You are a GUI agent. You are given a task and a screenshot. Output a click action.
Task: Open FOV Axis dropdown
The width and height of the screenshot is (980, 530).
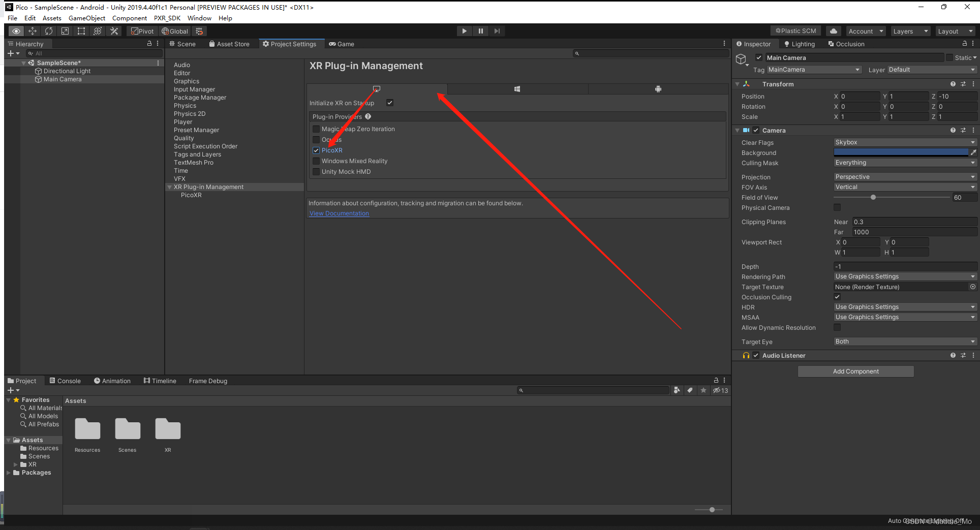pos(905,187)
